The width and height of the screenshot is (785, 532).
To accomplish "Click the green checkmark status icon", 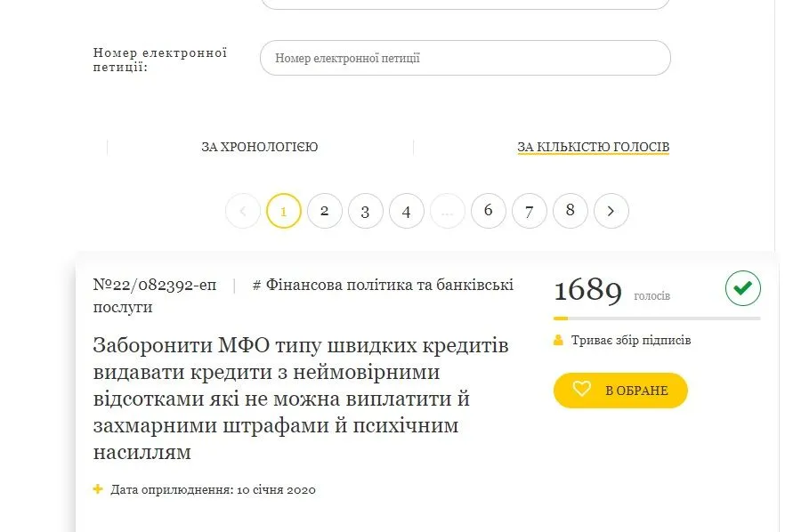I will point(743,288).
